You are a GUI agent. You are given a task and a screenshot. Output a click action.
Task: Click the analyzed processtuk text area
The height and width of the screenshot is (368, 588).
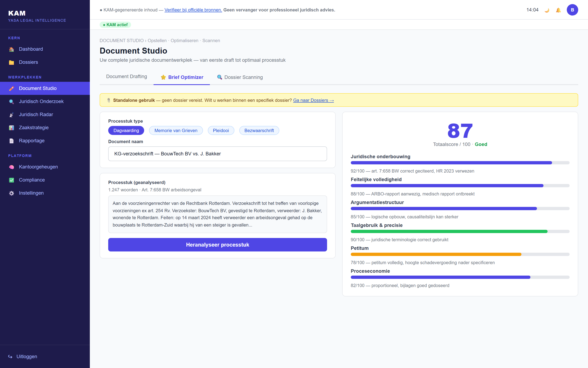[x=217, y=214]
